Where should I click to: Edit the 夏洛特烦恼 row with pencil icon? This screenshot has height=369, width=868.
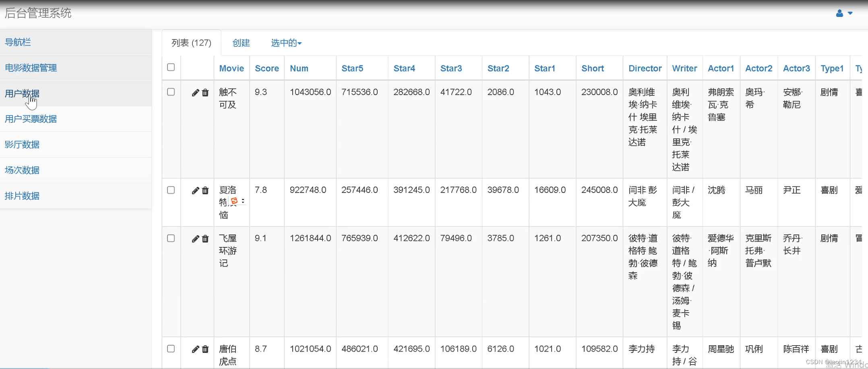[x=196, y=191]
